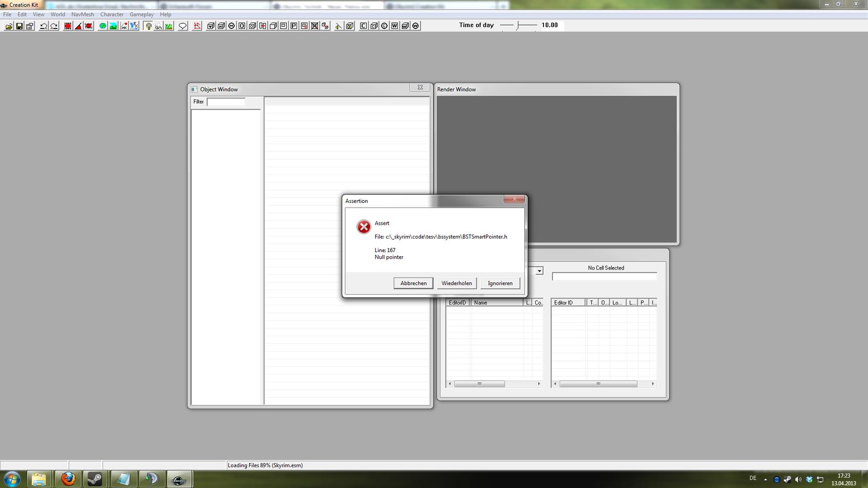Click the Object Window Filter field
The image size is (868, 488).
226,102
